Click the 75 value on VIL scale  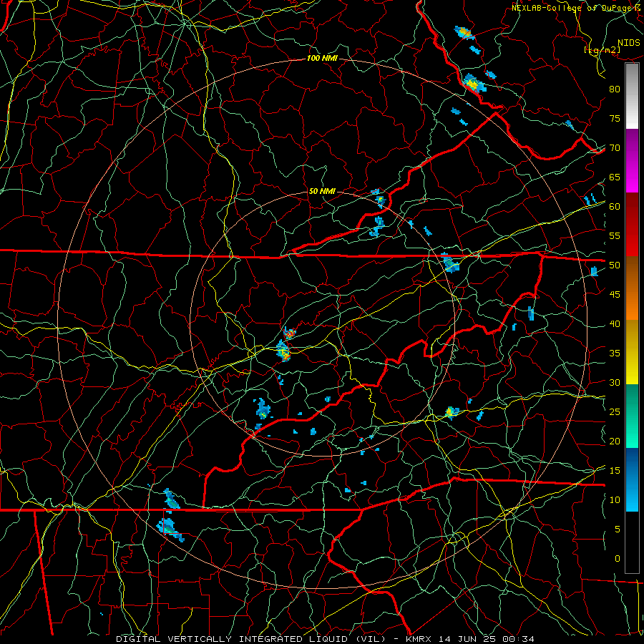pyautogui.click(x=615, y=119)
